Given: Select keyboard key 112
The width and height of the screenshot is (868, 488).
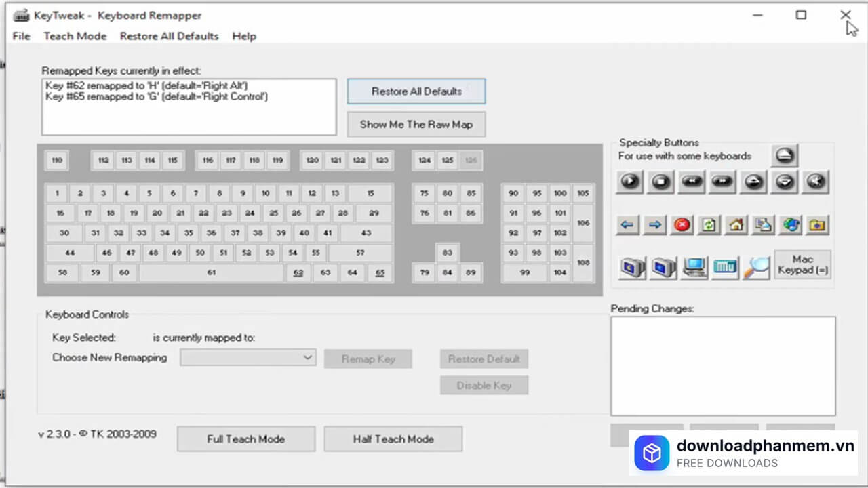Looking at the screenshot, I should pos(103,161).
